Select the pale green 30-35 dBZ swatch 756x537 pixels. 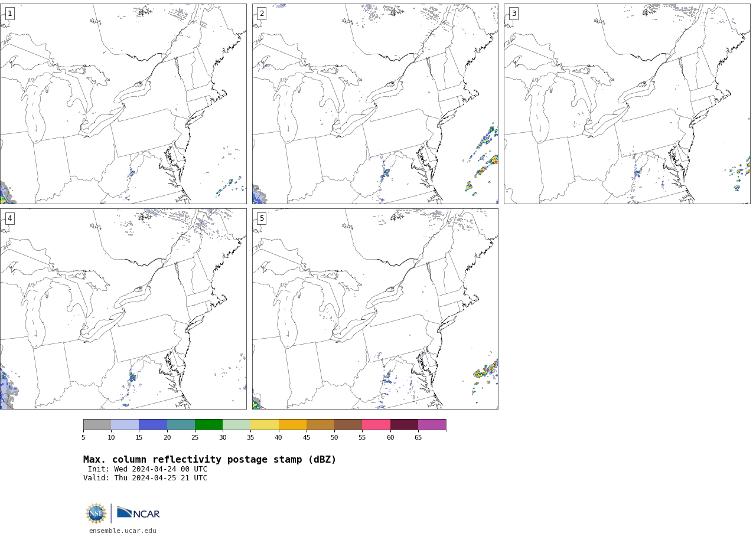click(237, 425)
